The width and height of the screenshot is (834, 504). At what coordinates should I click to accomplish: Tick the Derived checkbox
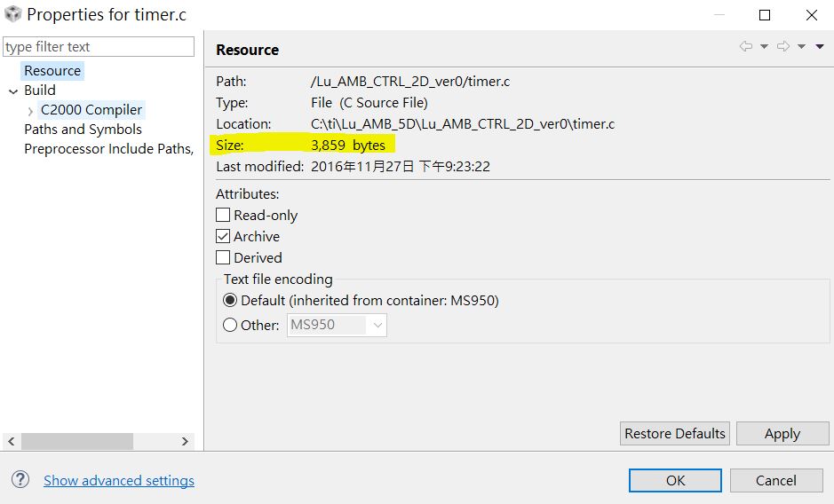[x=223, y=257]
